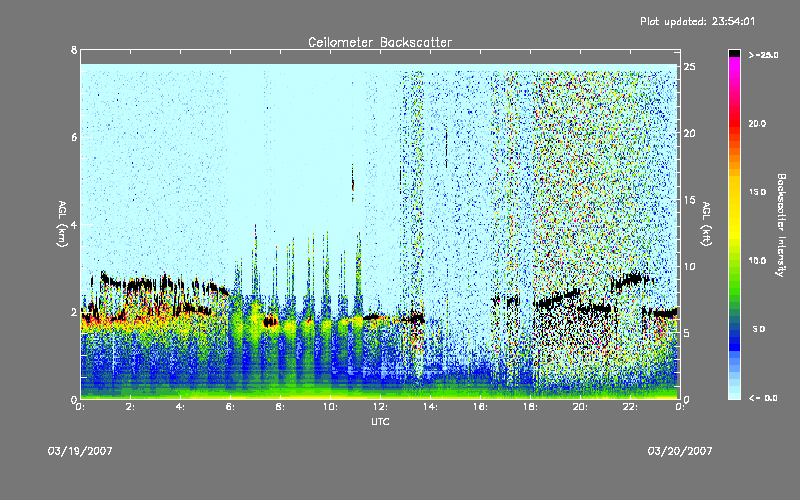The height and width of the screenshot is (500, 800).
Task: Click the "15" tick on kft axis
Action: (x=690, y=200)
